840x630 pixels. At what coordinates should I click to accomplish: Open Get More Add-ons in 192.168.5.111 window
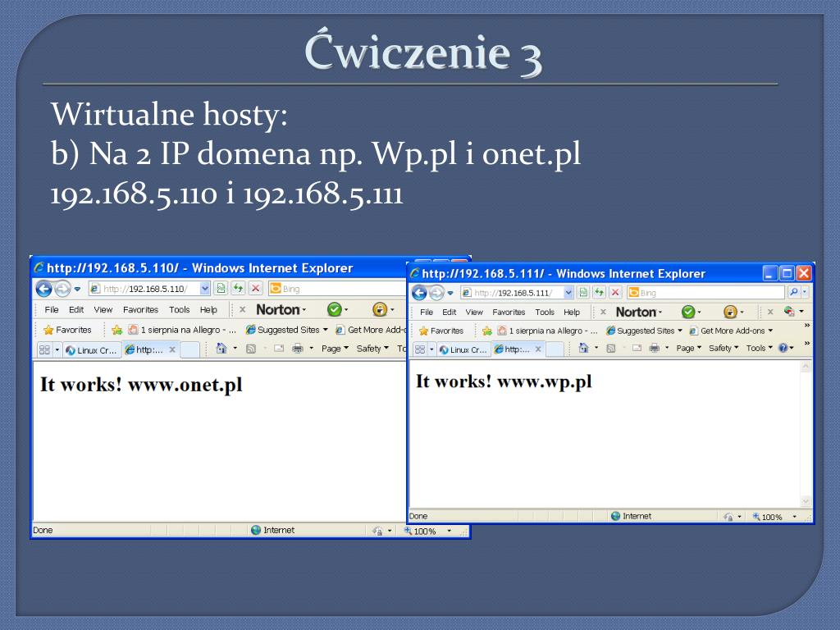pos(731,331)
